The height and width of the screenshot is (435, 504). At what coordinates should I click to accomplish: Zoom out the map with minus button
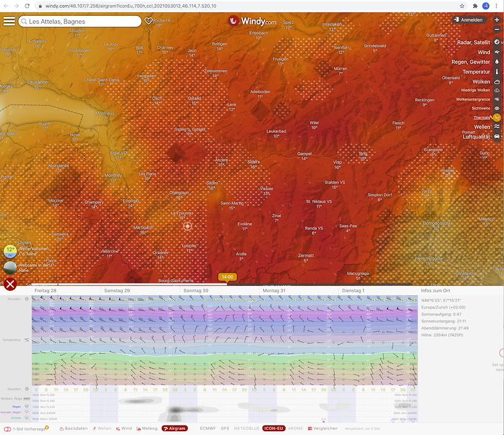point(496,30)
